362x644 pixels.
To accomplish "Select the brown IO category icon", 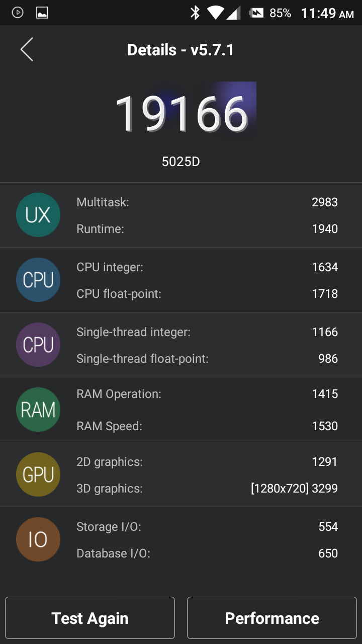I will point(38,539).
